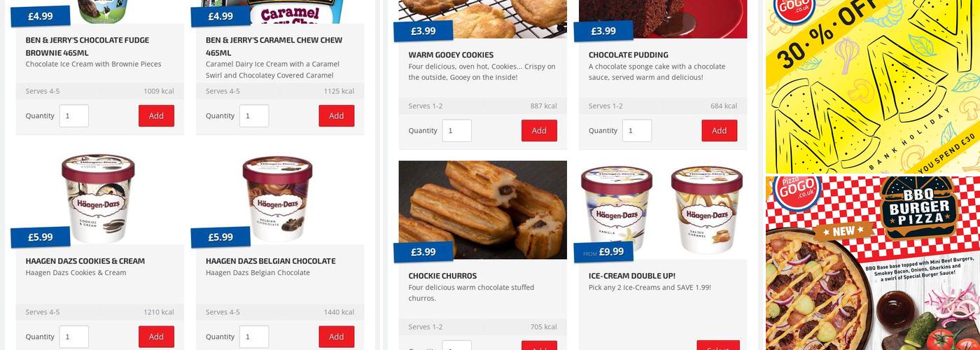View the Chockie Churros photo
This screenshot has height=350, width=980.
click(x=483, y=210)
